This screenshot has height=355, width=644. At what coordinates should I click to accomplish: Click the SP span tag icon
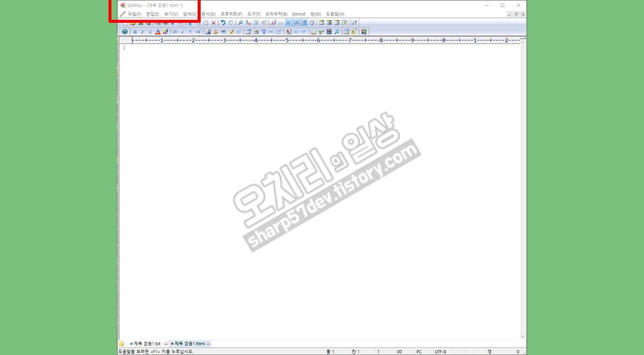pyautogui.click(x=304, y=32)
